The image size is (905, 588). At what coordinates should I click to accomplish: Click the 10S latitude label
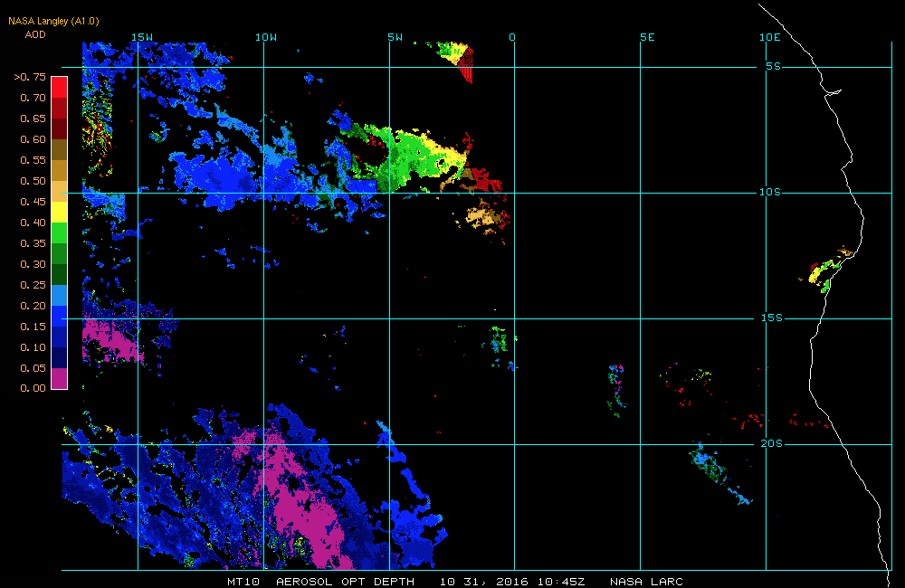770,192
